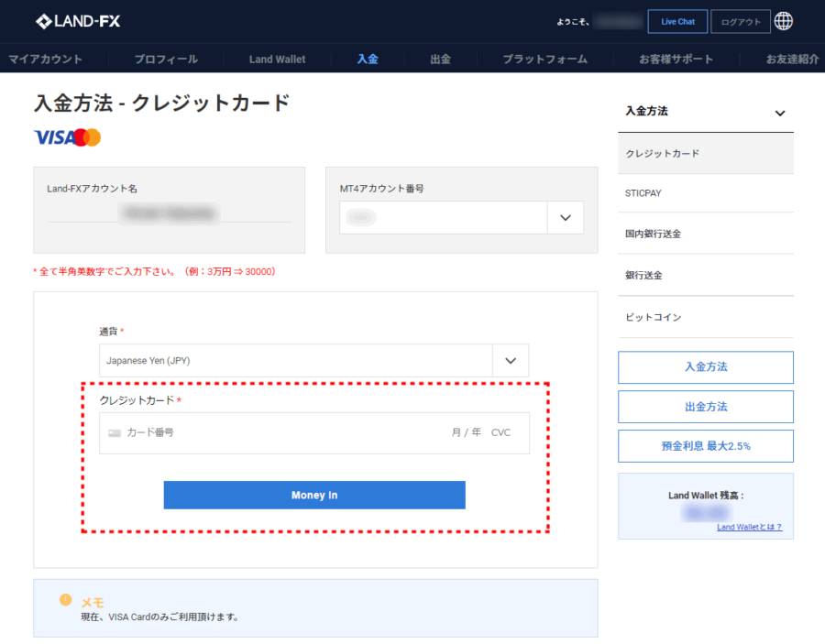Open お客様サポート menu
Viewport: 825px width, 644px height.
[x=676, y=59]
